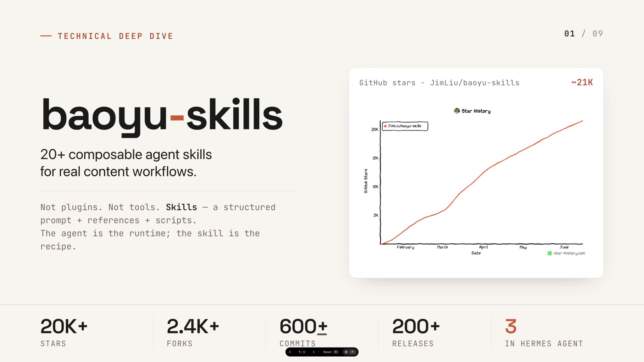
Task: Click the star-history.com watermark icon
Action: [550, 253]
